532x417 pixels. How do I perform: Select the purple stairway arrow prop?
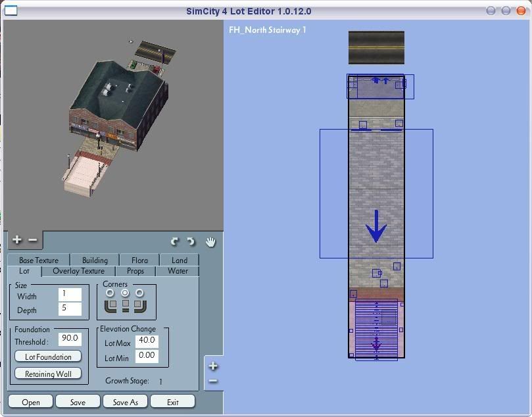(376, 344)
